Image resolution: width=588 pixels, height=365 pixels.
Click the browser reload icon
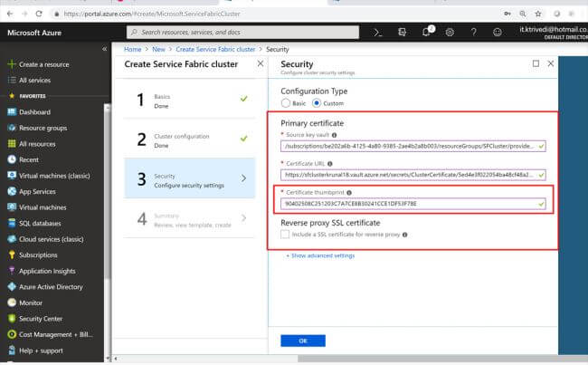point(39,14)
